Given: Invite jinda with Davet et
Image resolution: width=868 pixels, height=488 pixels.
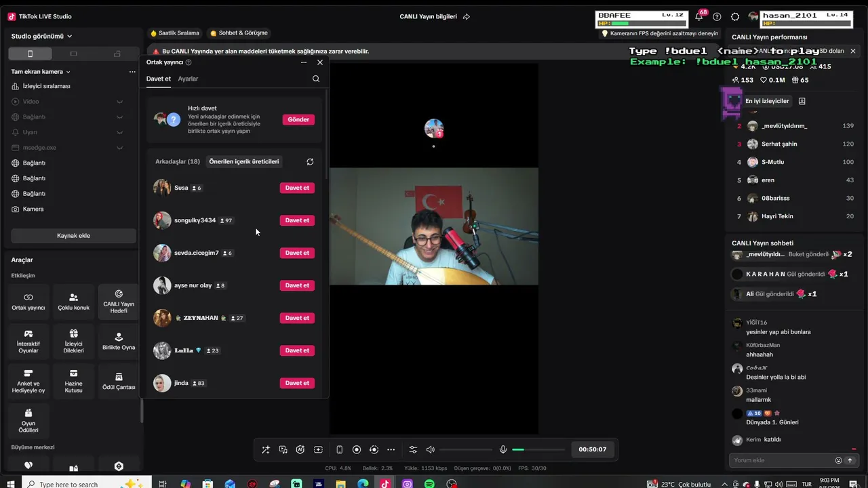Looking at the screenshot, I should click(x=297, y=383).
